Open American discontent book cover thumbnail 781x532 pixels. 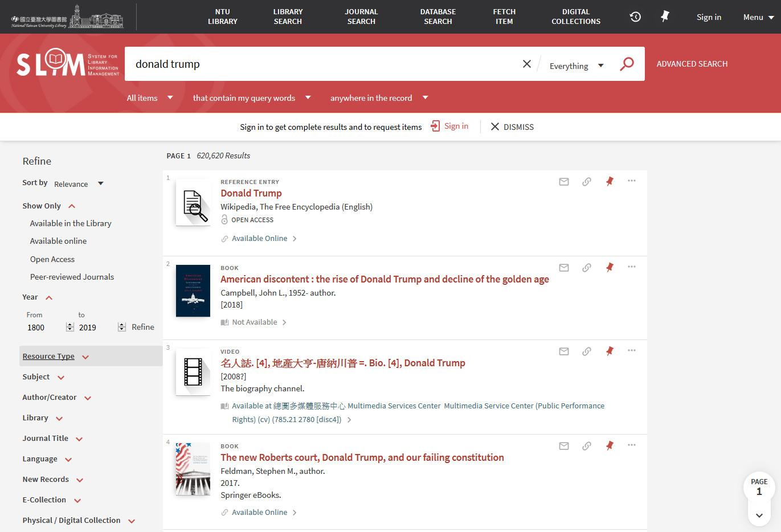193,290
